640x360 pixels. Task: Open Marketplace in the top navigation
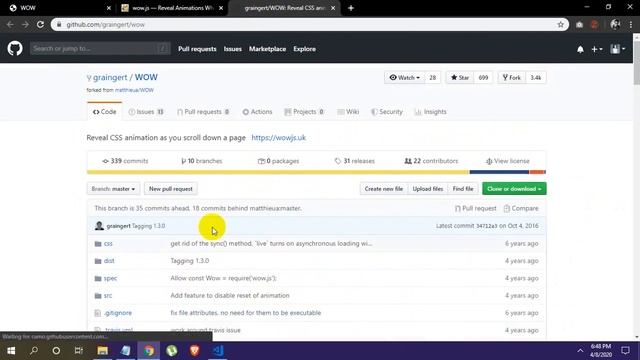pos(267,49)
